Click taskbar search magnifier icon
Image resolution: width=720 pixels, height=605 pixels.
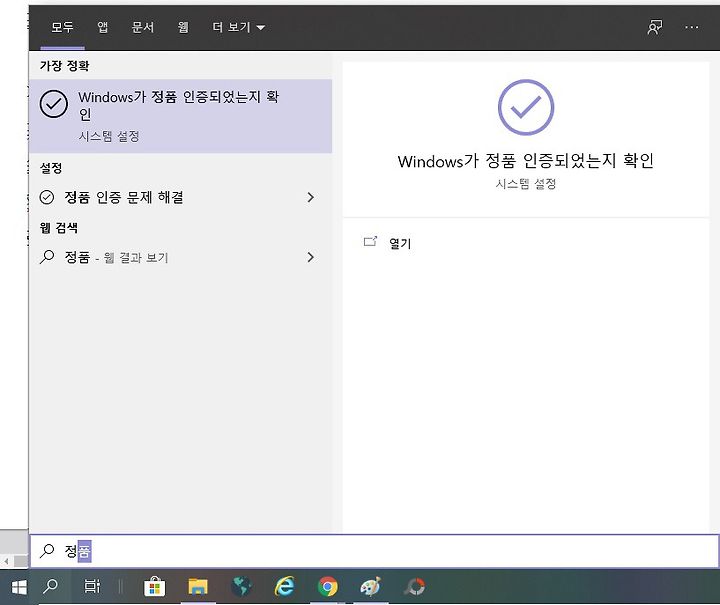click(x=50, y=587)
